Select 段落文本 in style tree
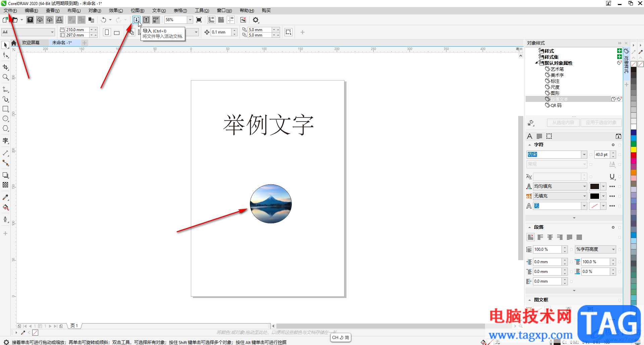 click(559, 99)
